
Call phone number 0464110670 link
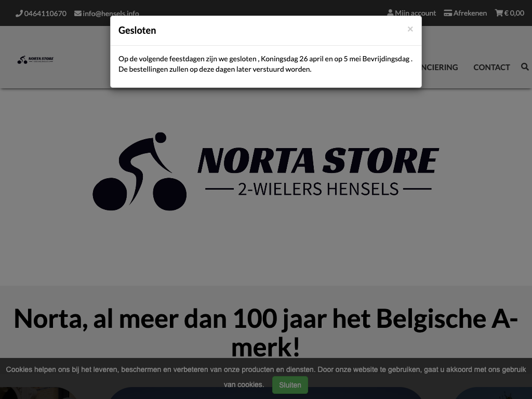click(45, 14)
